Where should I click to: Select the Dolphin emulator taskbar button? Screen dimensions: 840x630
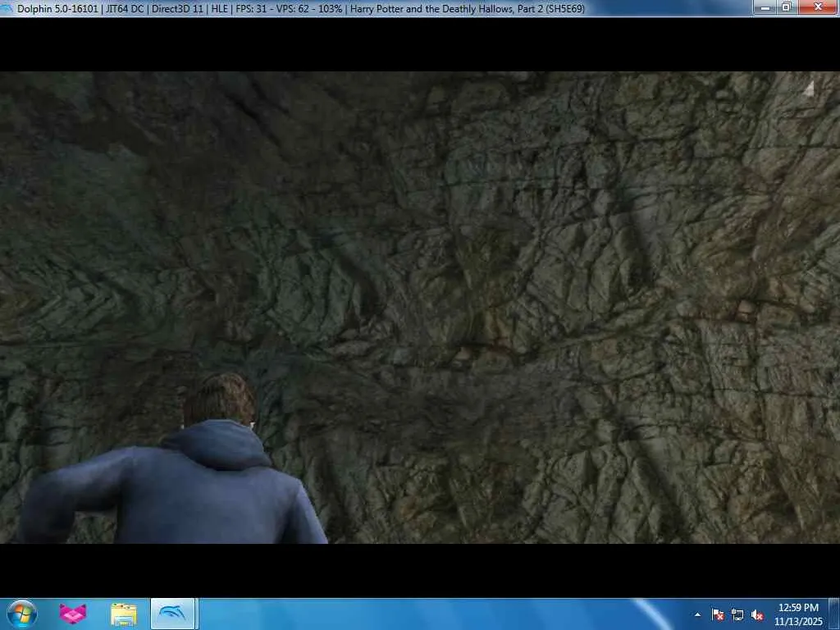[172, 614]
